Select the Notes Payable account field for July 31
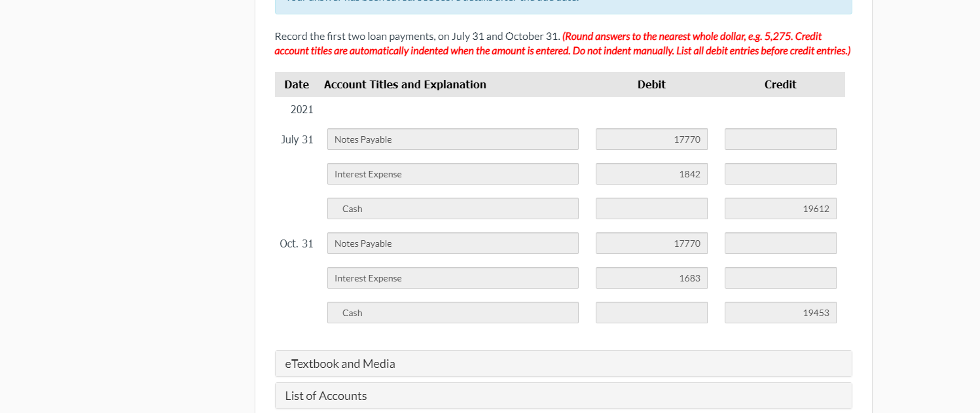The image size is (980, 413). coord(452,139)
